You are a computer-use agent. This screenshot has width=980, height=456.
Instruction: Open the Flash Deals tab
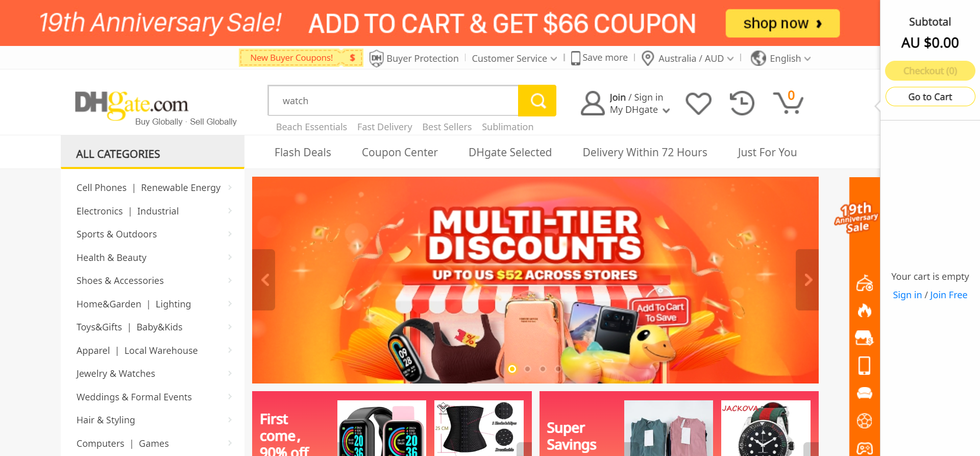coord(303,152)
